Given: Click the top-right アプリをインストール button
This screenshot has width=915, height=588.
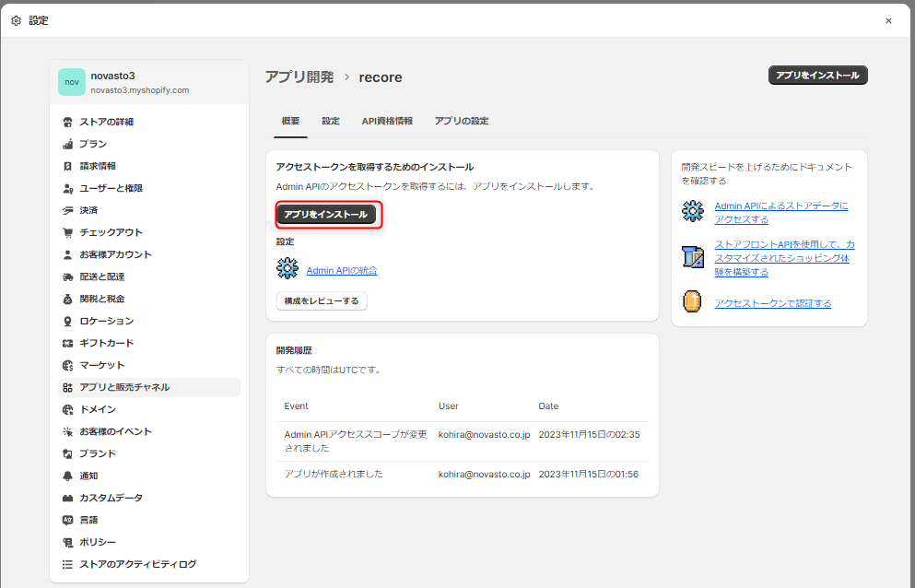Looking at the screenshot, I should tap(817, 76).
